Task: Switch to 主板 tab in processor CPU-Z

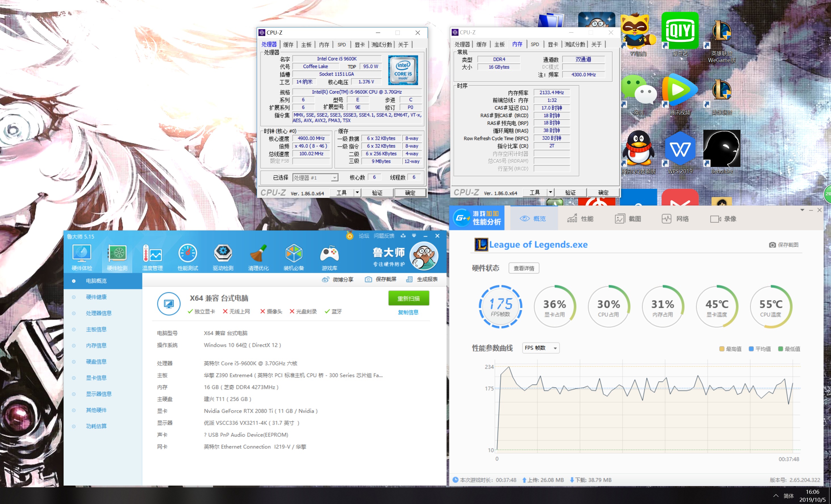Action: pos(306,45)
